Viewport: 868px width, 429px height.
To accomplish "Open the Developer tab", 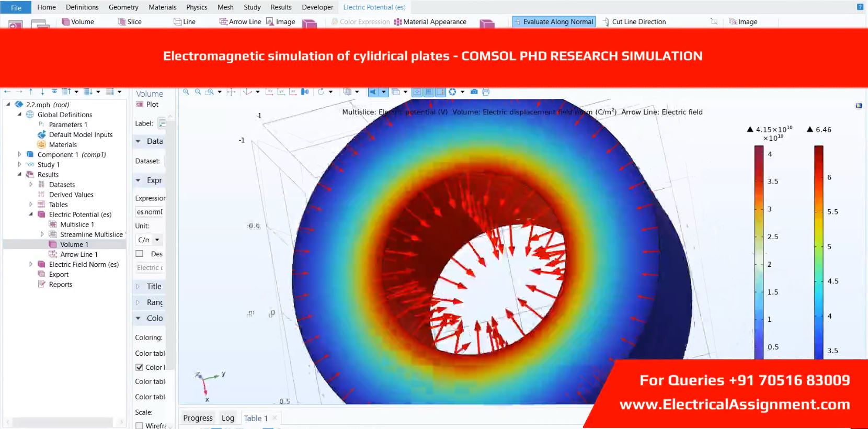I will click(317, 7).
